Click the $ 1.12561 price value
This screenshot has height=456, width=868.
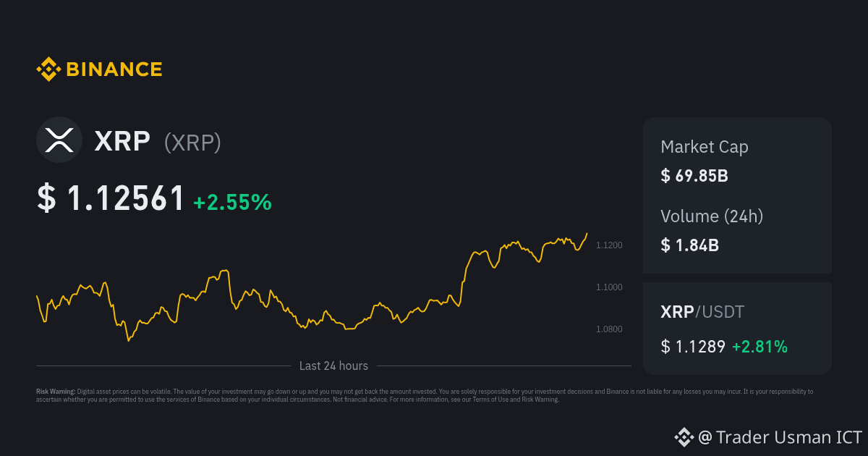(x=111, y=199)
